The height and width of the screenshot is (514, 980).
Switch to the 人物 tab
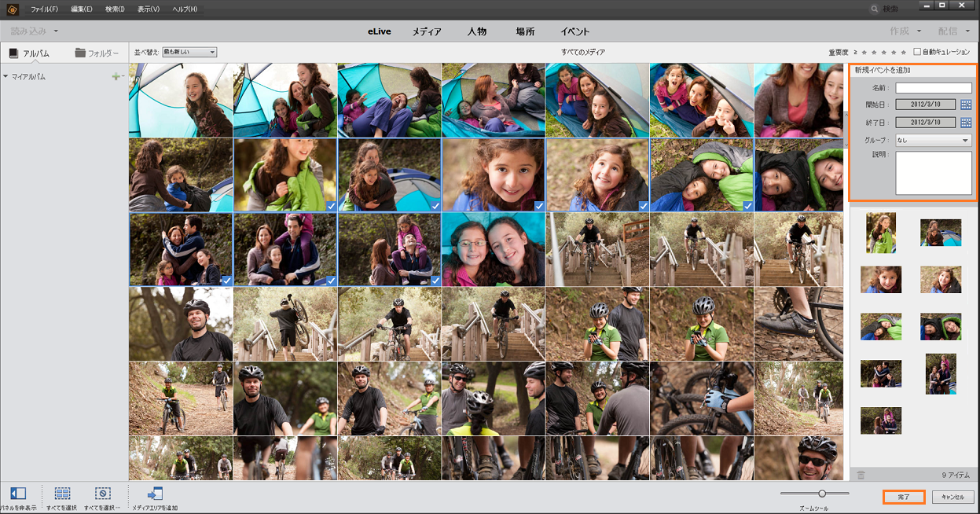click(476, 31)
